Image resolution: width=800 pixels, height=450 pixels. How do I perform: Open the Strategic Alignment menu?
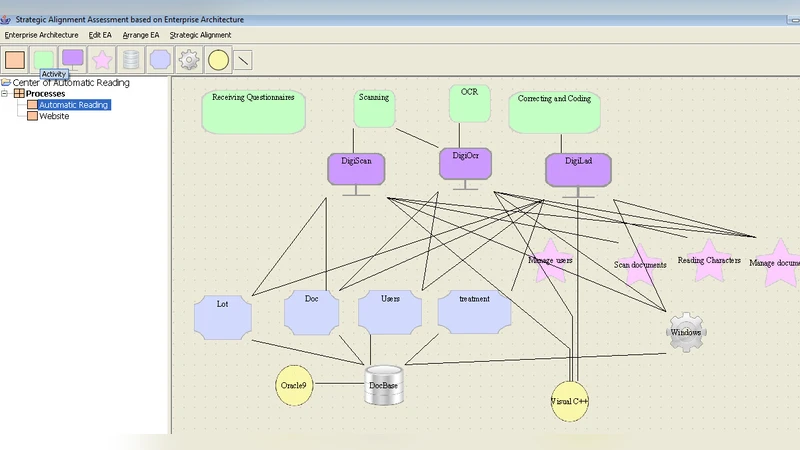(x=200, y=35)
